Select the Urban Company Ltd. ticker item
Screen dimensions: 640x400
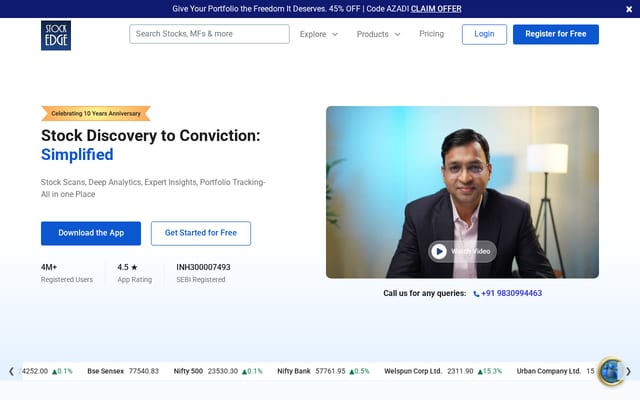[556, 371]
